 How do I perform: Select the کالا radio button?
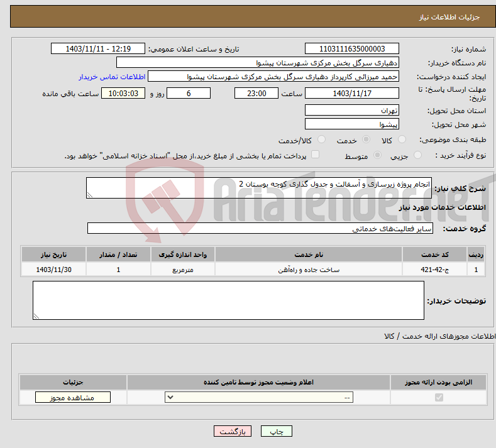point(402,139)
